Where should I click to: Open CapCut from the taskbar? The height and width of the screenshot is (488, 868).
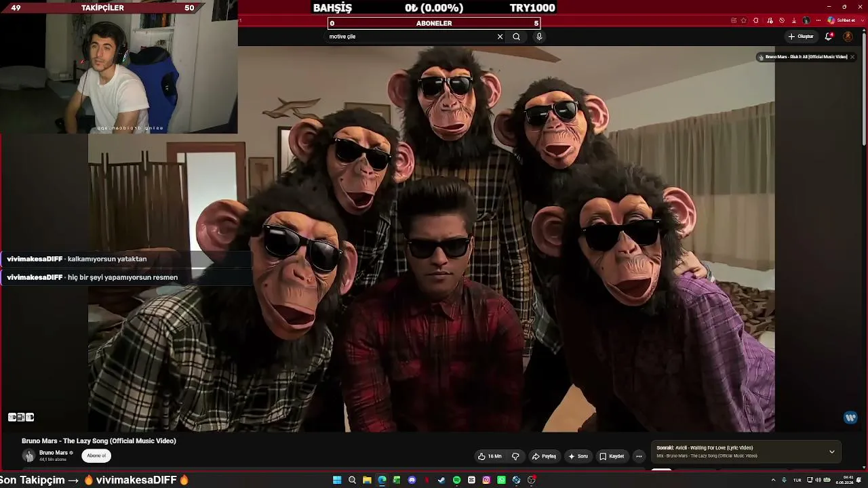pos(471,480)
